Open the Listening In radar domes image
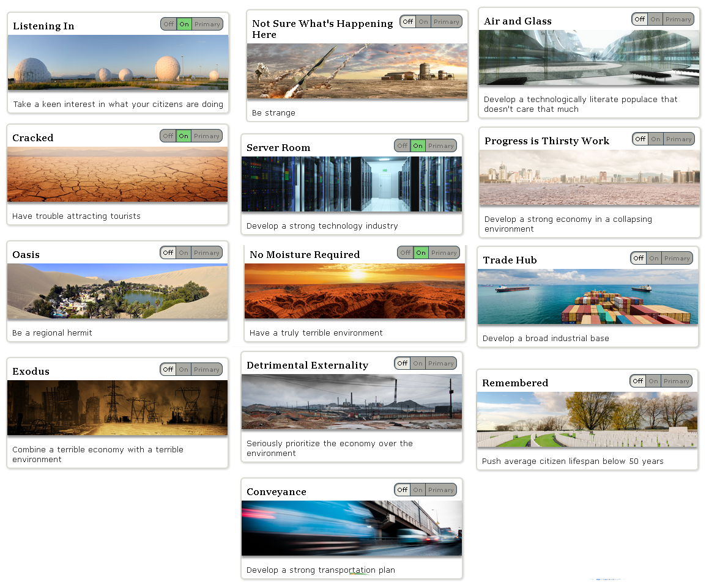The width and height of the screenshot is (709, 588). [118, 62]
